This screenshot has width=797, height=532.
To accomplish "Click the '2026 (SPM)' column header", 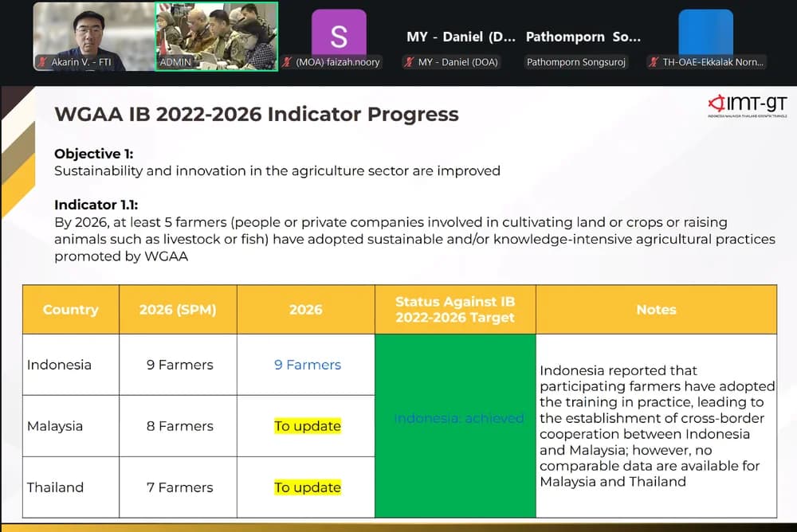I will coord(178,310).
